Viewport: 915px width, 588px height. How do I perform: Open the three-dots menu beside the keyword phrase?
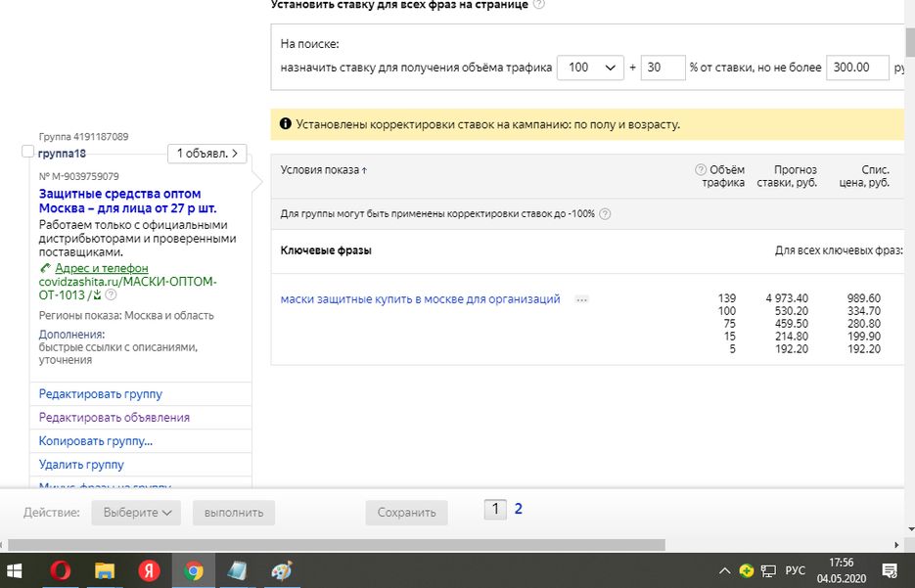pos(581,299)
